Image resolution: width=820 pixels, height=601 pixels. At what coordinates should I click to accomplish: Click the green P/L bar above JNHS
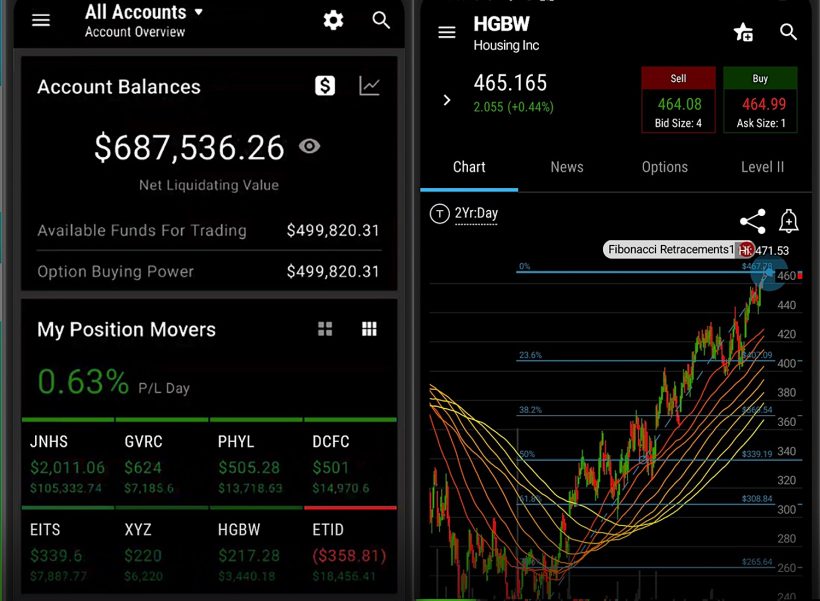(x=67, y=420)
